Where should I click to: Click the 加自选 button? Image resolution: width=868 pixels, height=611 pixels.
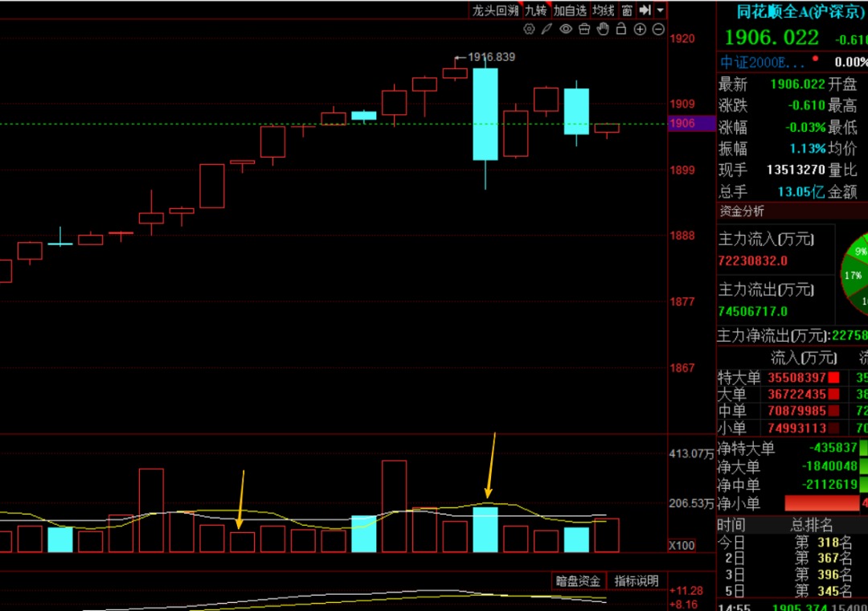coord(570,10)
